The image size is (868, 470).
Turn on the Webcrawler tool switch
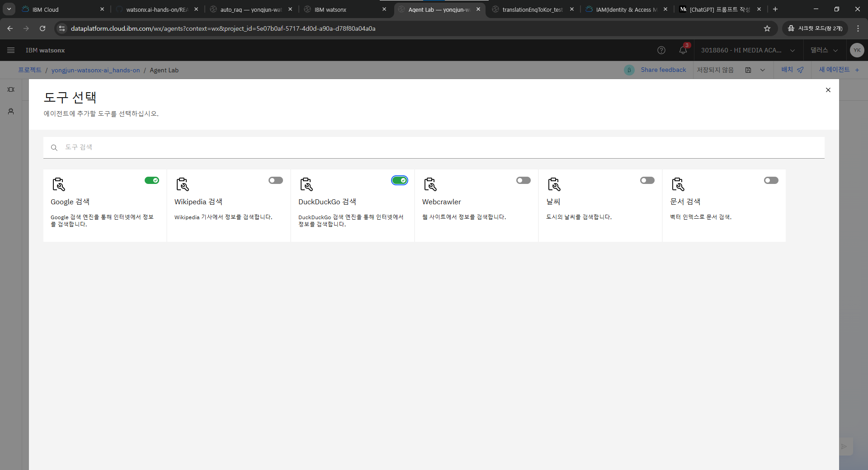click(524, 180)
